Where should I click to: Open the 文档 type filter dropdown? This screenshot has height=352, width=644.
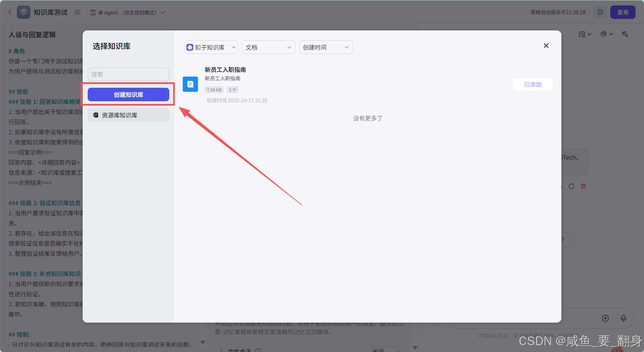pyautogui.click(x=269, y=47)
